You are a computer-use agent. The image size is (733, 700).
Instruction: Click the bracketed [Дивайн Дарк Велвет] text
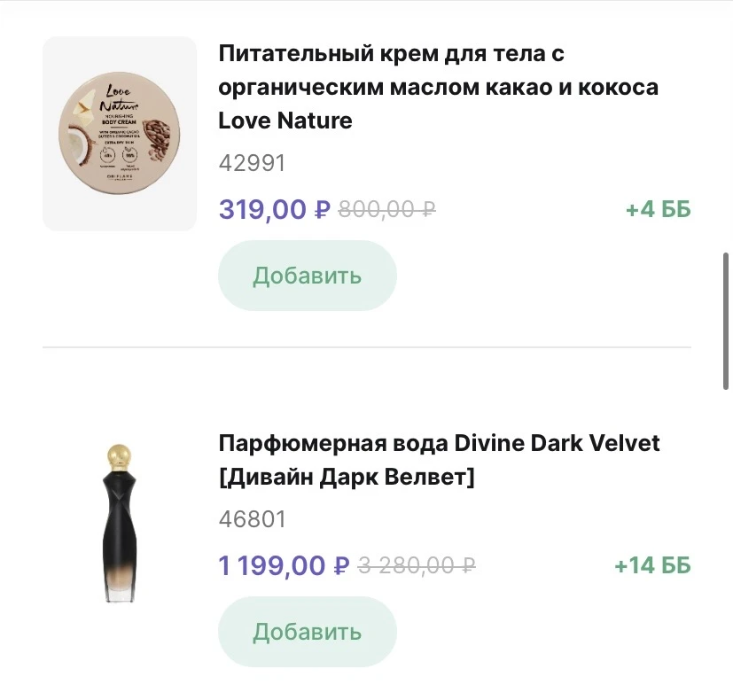(x=347, y=477)
